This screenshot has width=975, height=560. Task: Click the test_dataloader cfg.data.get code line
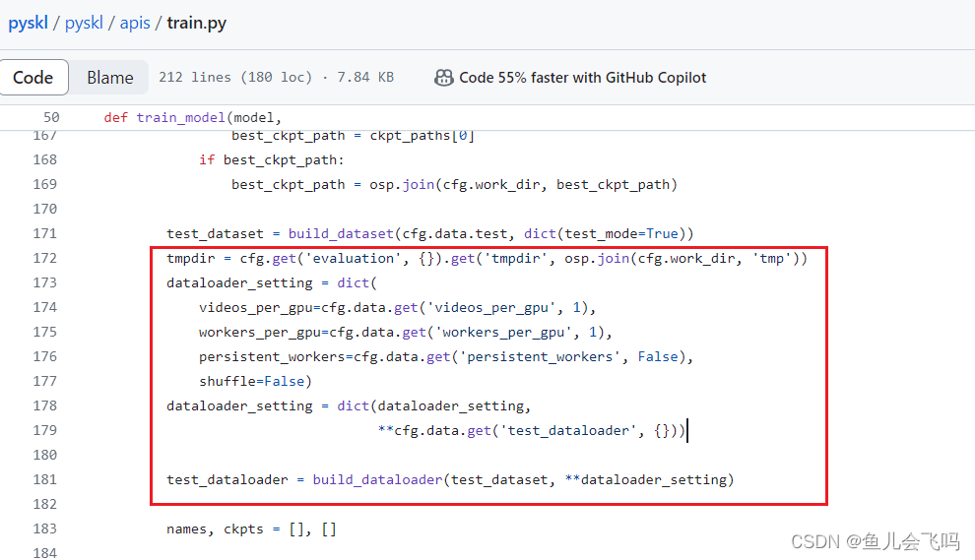[532, 430]
